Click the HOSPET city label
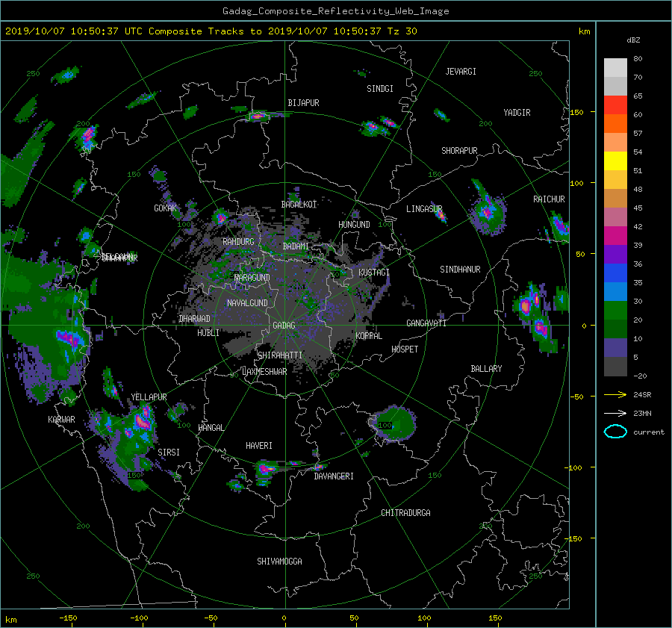The image size is (672, 628). tap(405, 349)
